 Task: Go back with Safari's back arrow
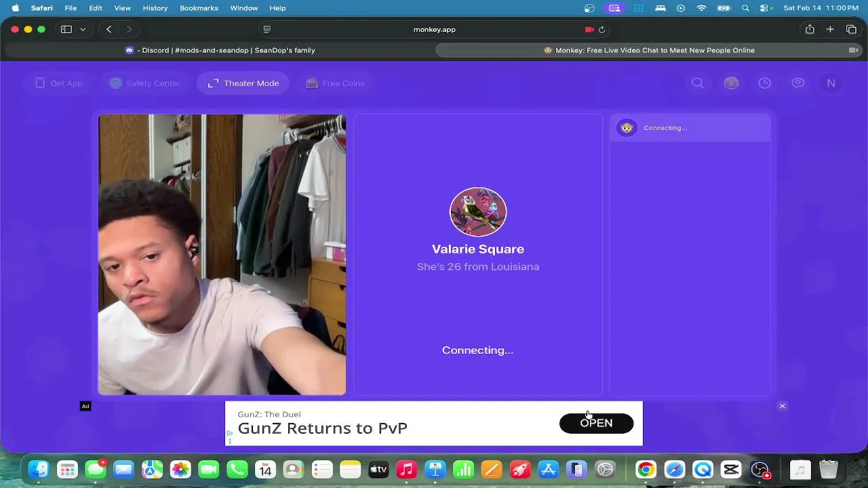click(109, 29)
